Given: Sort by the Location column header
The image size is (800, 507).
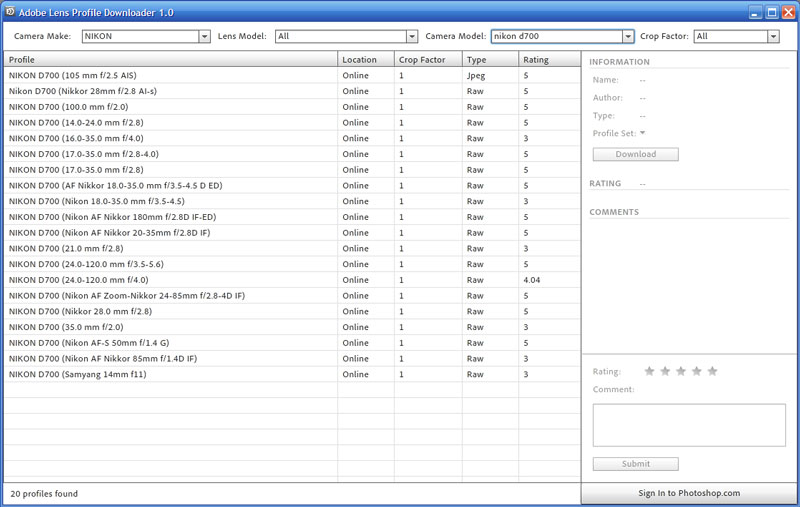Looking at the screenshot, I should (366, 59).
